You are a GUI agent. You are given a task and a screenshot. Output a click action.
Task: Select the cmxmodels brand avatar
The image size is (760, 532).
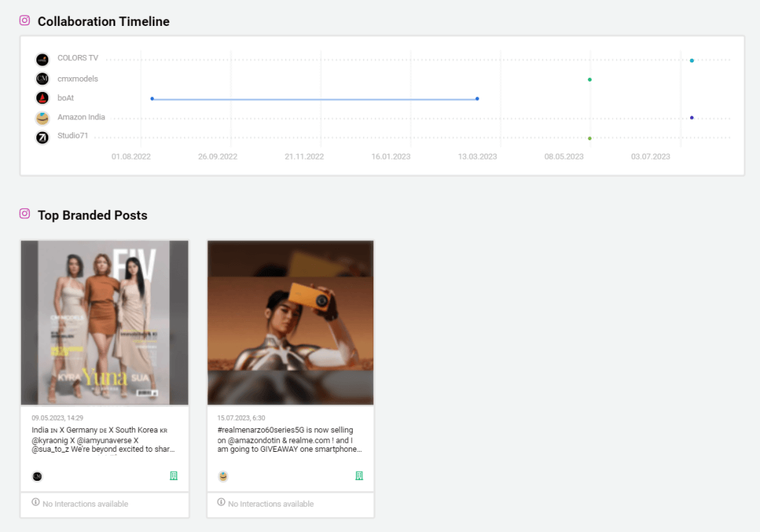pos(42,78)
